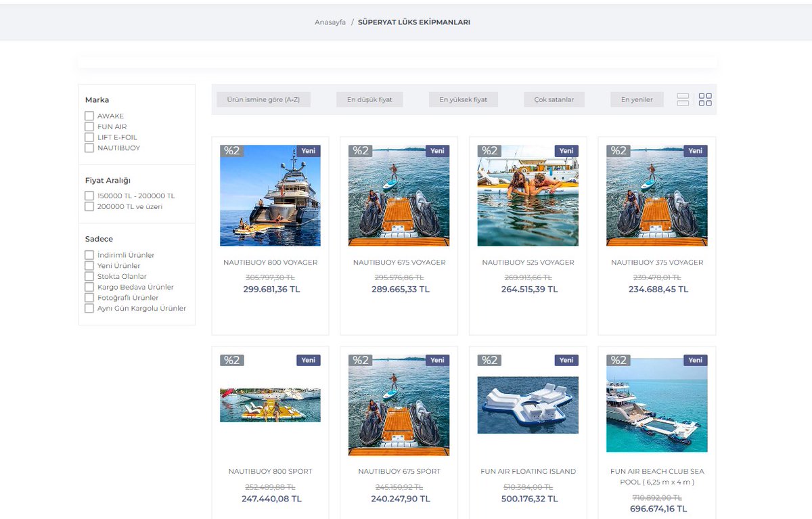Click Nautibuoy 800 Voyager yacht image
Image resolution: width=812 pixels, height=519 pixels.
270,196
